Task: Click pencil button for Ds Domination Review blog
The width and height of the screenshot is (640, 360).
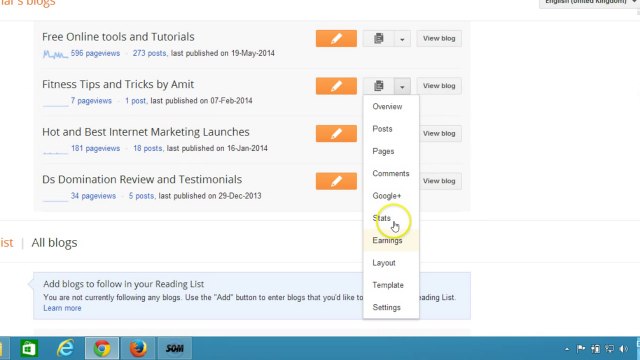Action: [x=336, y=181]
